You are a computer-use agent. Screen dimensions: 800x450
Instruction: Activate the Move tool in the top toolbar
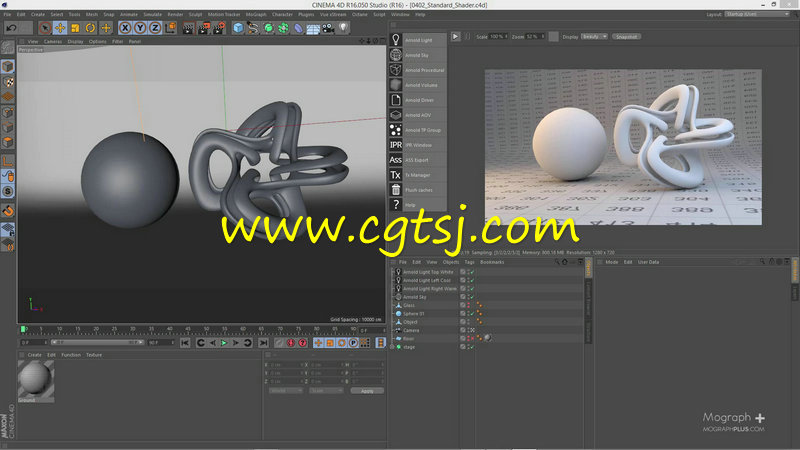60,28
